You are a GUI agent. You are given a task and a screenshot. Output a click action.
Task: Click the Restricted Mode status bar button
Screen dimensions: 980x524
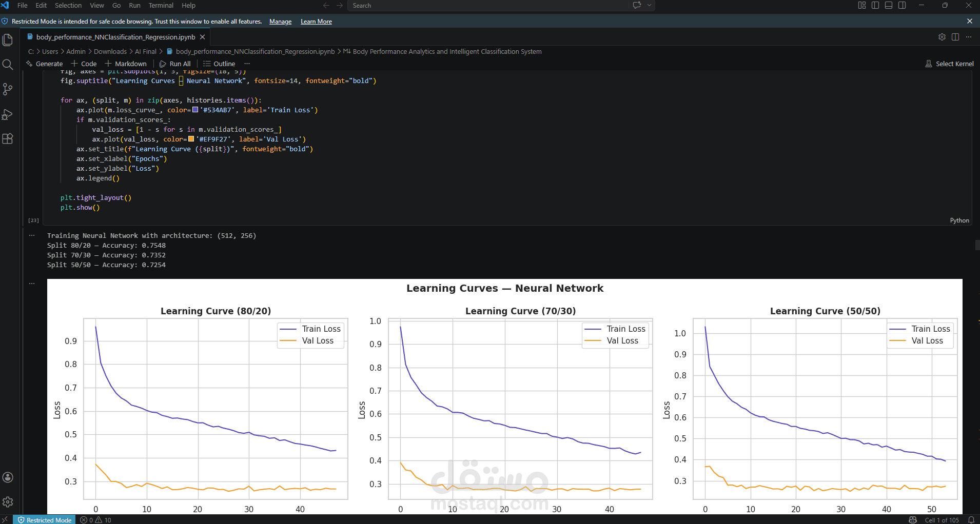(x=45, y=520)
